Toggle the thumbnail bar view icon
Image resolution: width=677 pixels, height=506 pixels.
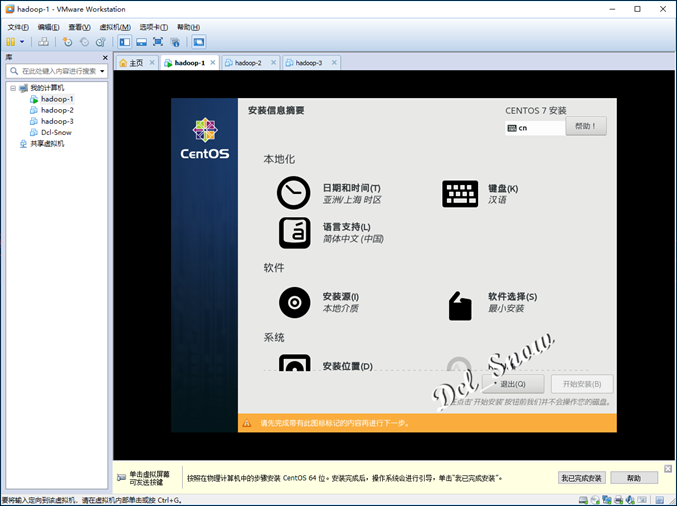click(141, 42)
